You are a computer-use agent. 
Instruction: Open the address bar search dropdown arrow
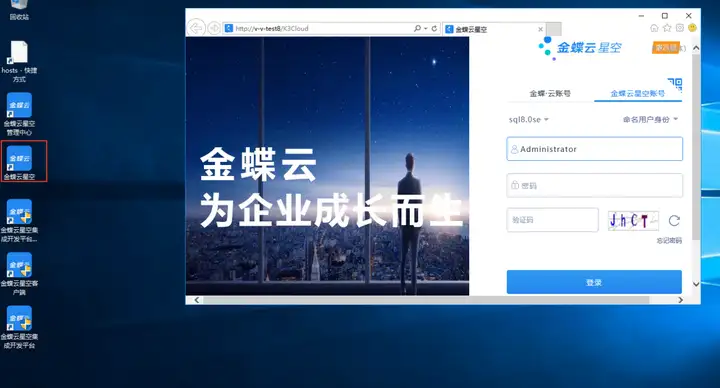pyautogui.click(x=426, y=28)
